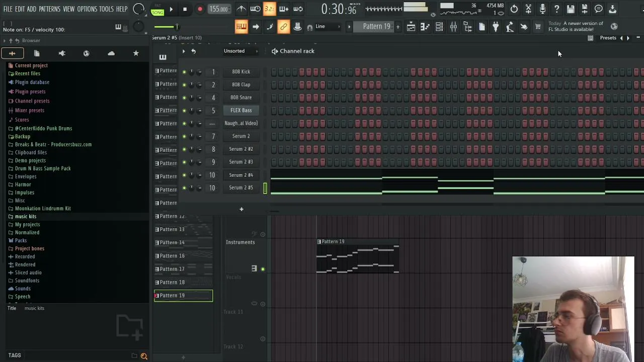Open the piano roll view from the toolbar
Image resolution: width=644 pixels, height=362 pixels.
tap(425, 27)
